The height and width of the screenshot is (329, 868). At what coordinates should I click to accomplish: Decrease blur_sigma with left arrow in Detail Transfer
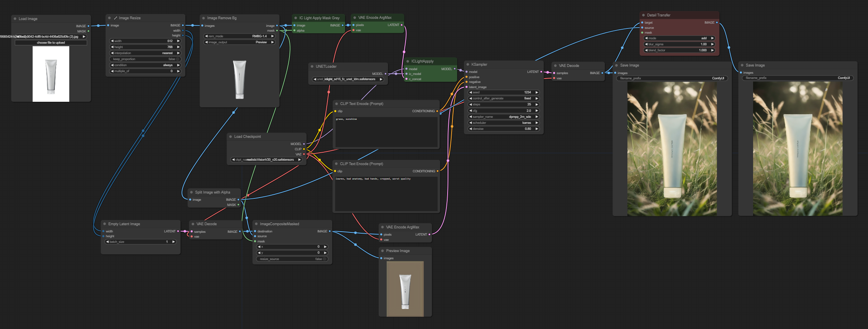pos(646,44)
